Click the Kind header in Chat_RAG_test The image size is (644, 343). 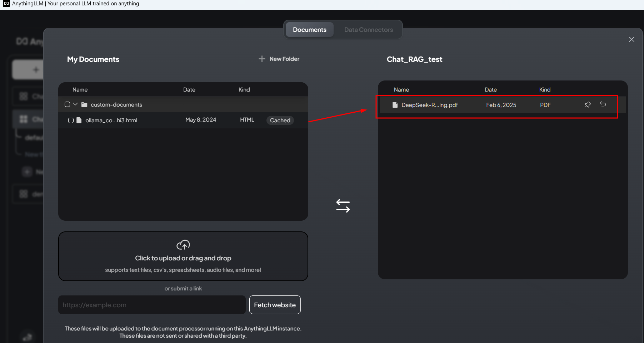coord(545,89)
